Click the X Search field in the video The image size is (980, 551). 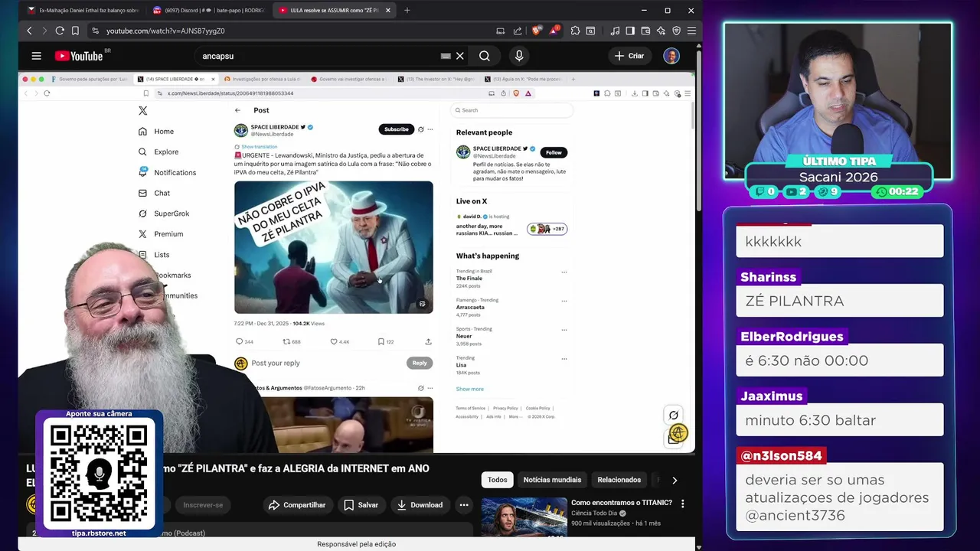(511, 110)
